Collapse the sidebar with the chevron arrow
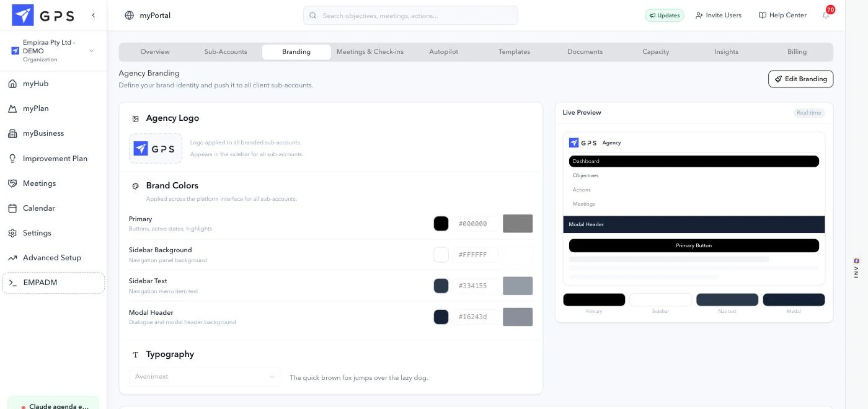 tap(93, 15)
